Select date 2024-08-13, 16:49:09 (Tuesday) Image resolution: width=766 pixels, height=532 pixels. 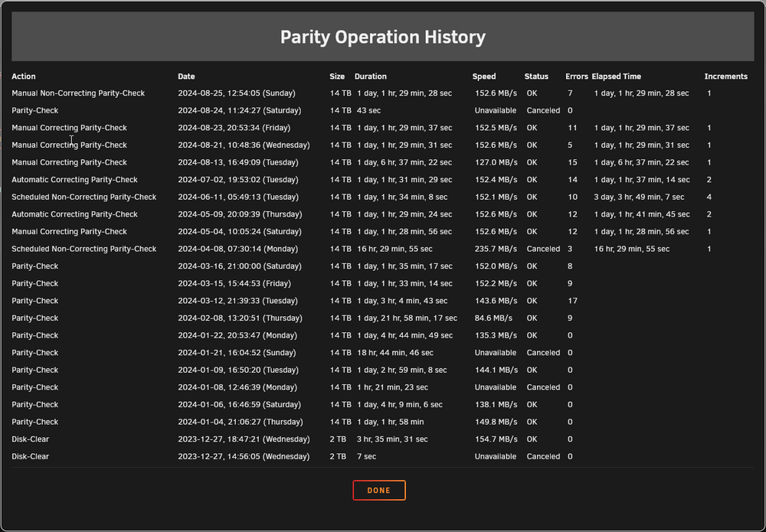pyautogui.click(x=238, y=162)
